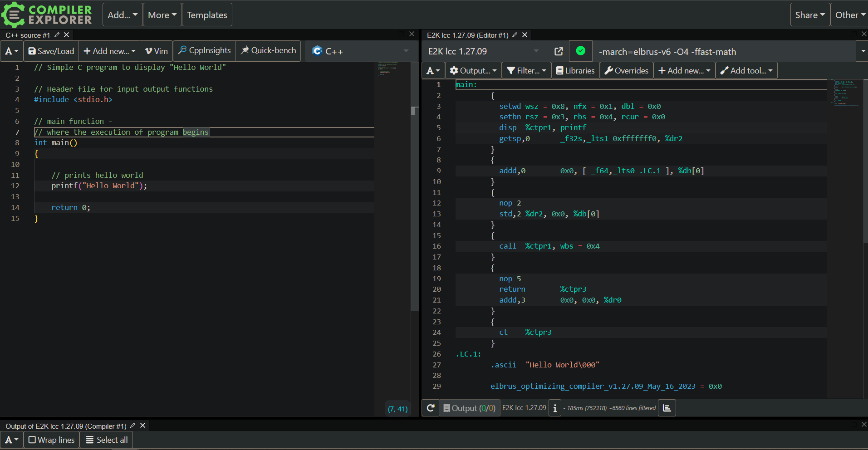Click the Compiler Explorer logo
The image size is (868, 450).
click(47, 15)
